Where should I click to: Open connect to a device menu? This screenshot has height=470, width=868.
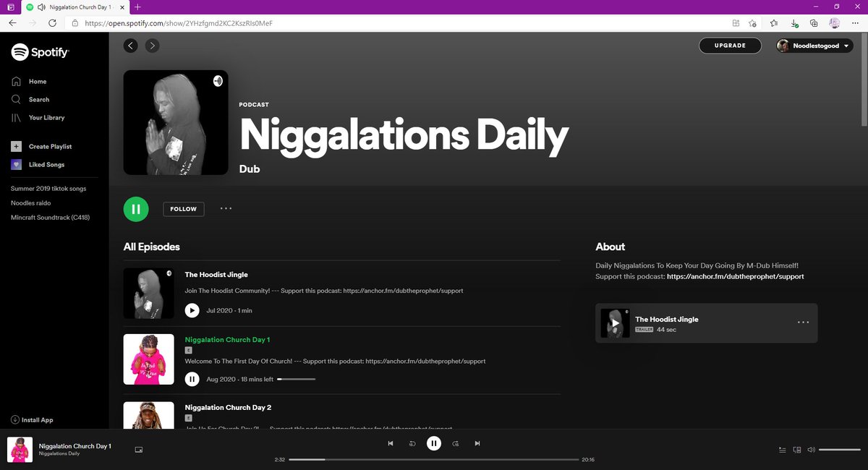[x=797, y=450]
